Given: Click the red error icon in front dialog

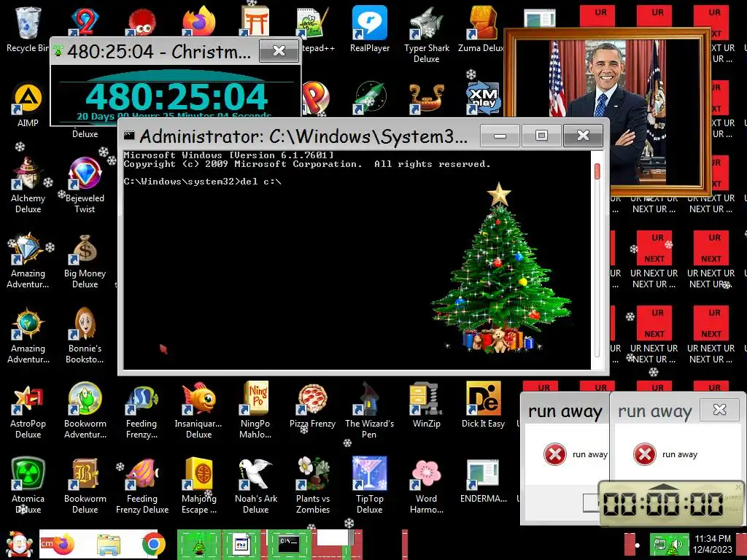Looking at the screenshot, I should (645, 454).
